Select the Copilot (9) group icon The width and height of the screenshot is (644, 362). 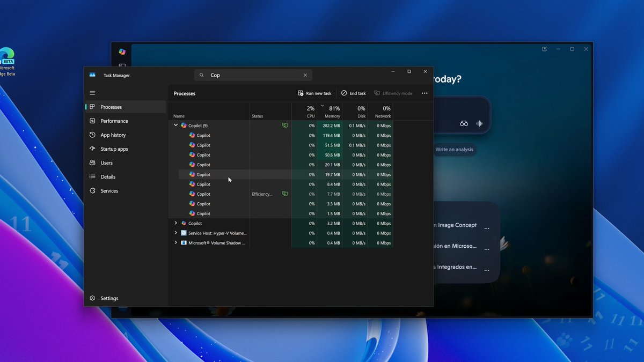184,125
